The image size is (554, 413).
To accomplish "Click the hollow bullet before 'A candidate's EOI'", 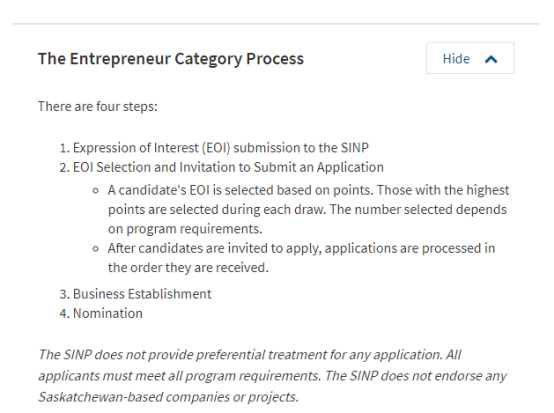I will (95, 191).
